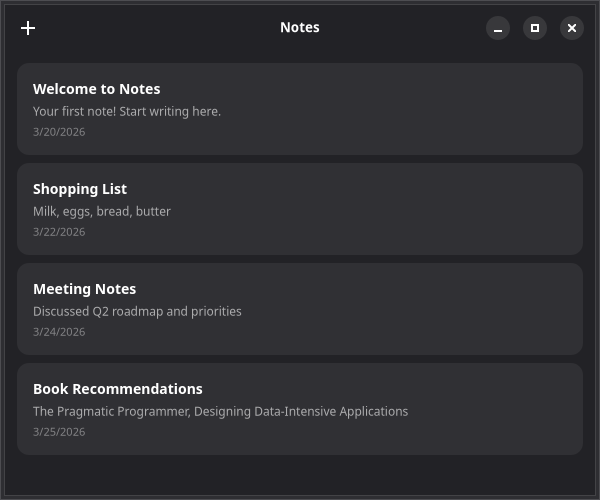
Task: Click the plus icon to add a note
Action: click(28, 28)
